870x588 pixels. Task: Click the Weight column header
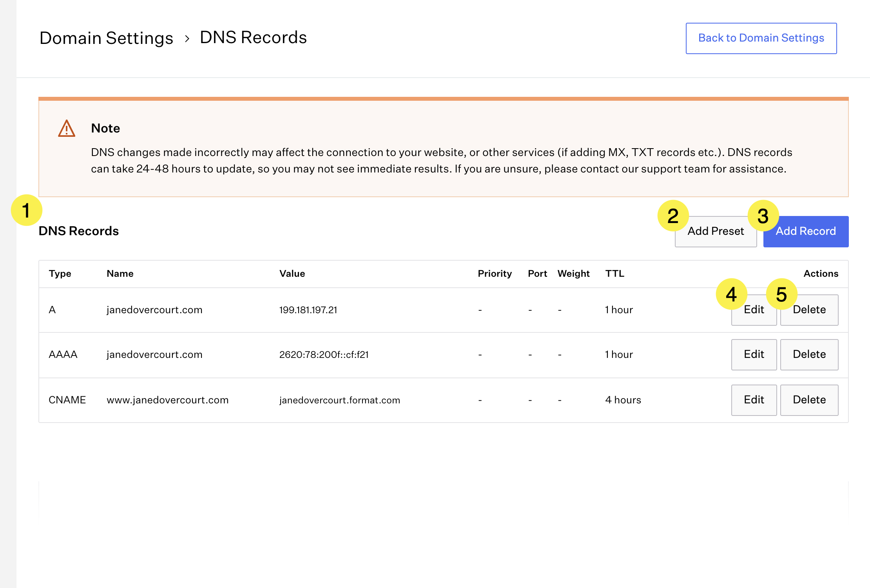click(573, 274)
